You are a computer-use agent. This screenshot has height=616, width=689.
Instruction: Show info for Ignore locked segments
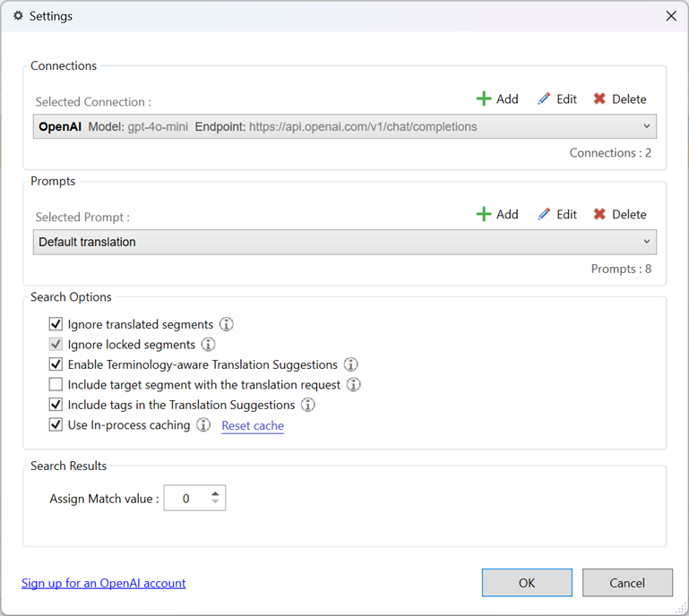[208, 344]
